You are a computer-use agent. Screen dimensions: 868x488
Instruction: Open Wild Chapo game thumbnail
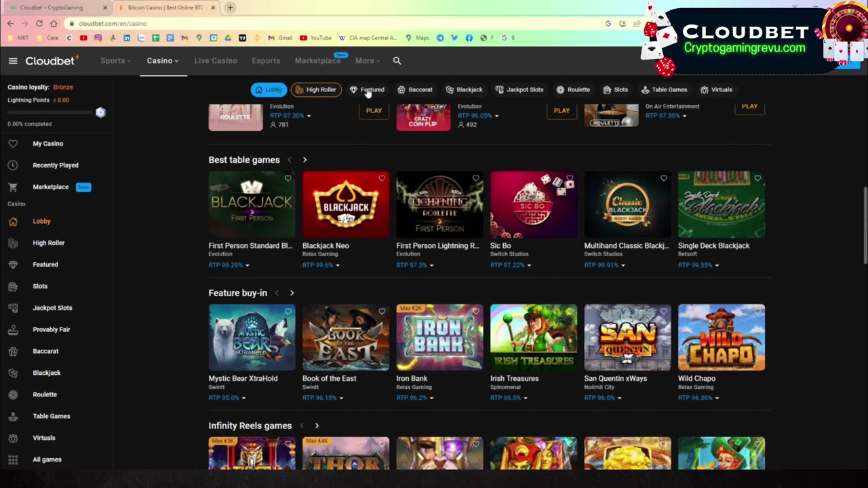tap(722, 338)
